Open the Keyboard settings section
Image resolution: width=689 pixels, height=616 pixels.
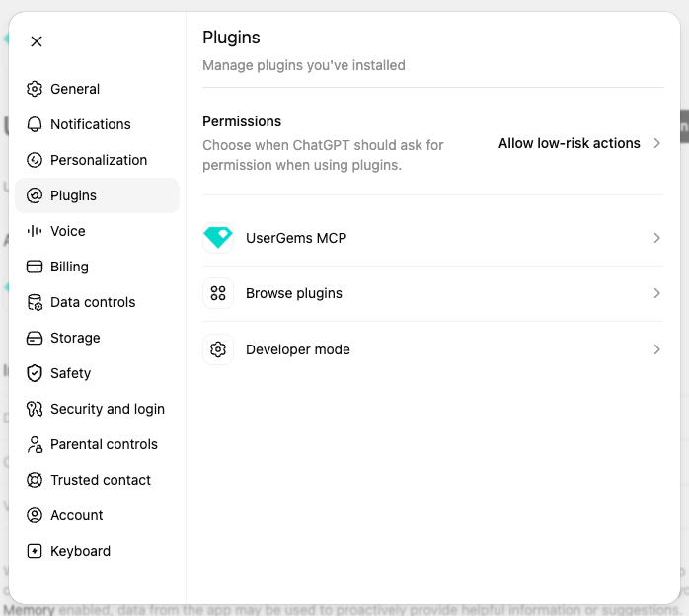[x=97, y=551]
